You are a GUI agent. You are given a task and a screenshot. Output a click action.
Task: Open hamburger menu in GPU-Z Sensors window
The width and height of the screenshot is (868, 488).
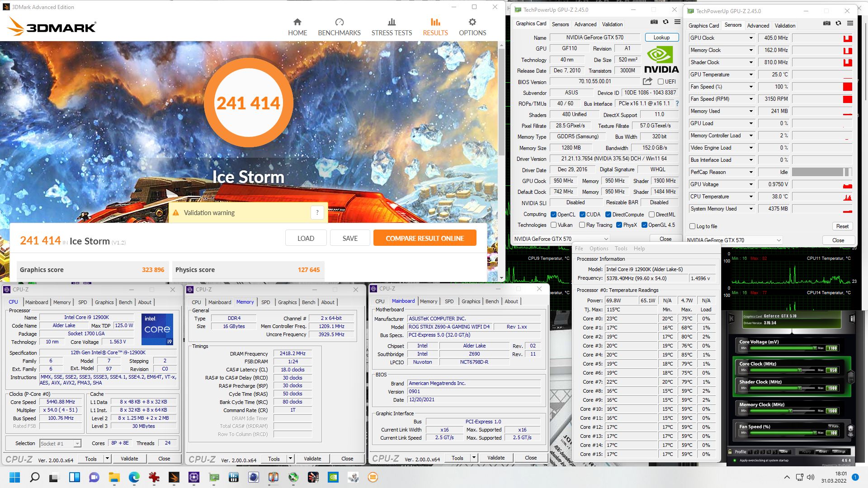(850, 23)
